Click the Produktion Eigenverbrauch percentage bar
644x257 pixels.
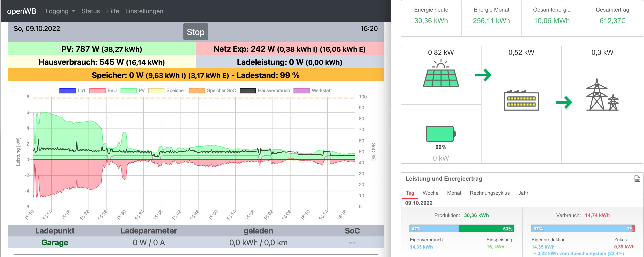pyautogui.click(x=434, y=229)
